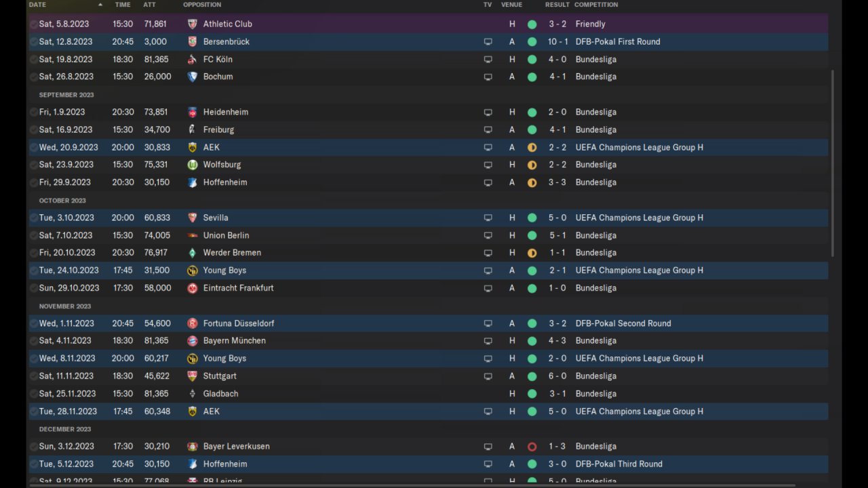Viewport: 868px width, 488px height.
Task: Tick the check circle for Sat, 5.8.2023
Action: pyautogui.click(x=34, y=24)
